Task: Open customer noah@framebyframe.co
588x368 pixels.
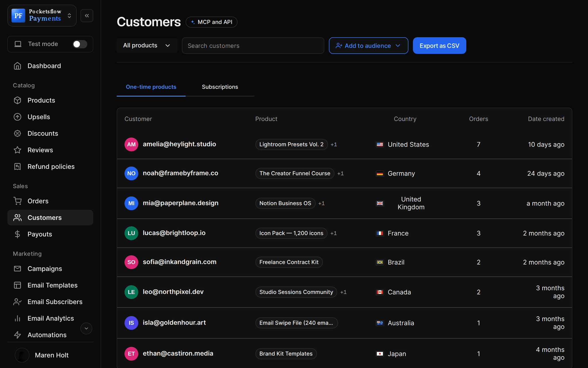Action: point(181,173)
